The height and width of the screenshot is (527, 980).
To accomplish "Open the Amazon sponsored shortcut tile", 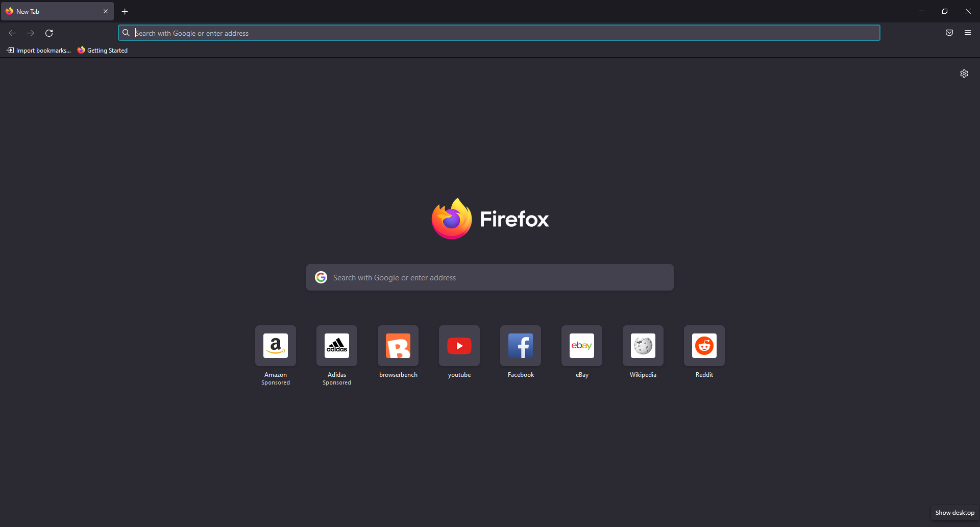I will tap(276, 346).
